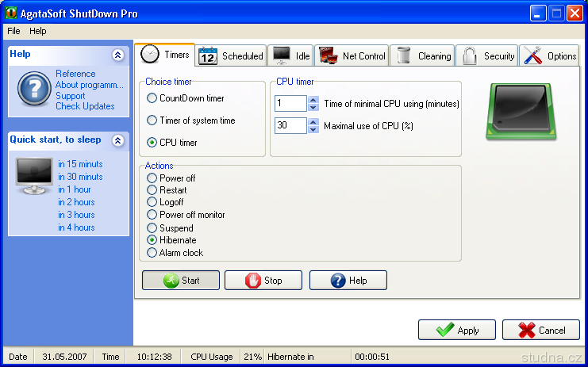
Task: Collapse the Quick start, to sleep panel
Action: pyautogui.click(x=117, y=140)
